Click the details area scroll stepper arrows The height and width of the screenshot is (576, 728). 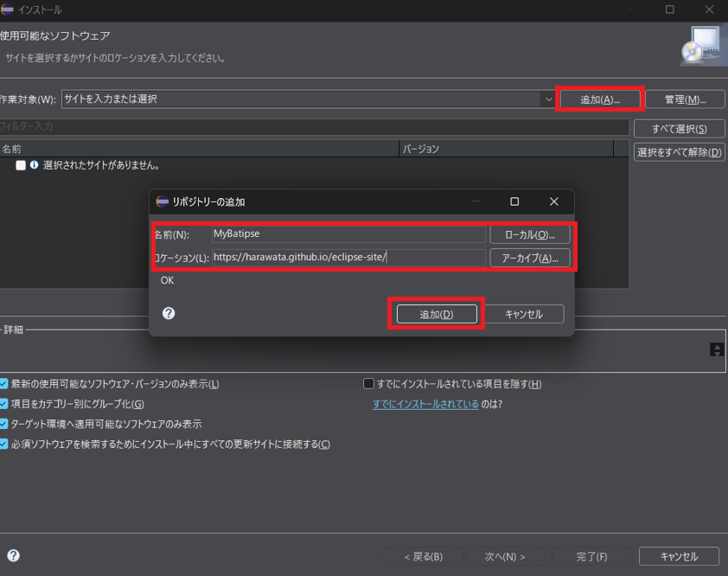click(x=716, y=349)
